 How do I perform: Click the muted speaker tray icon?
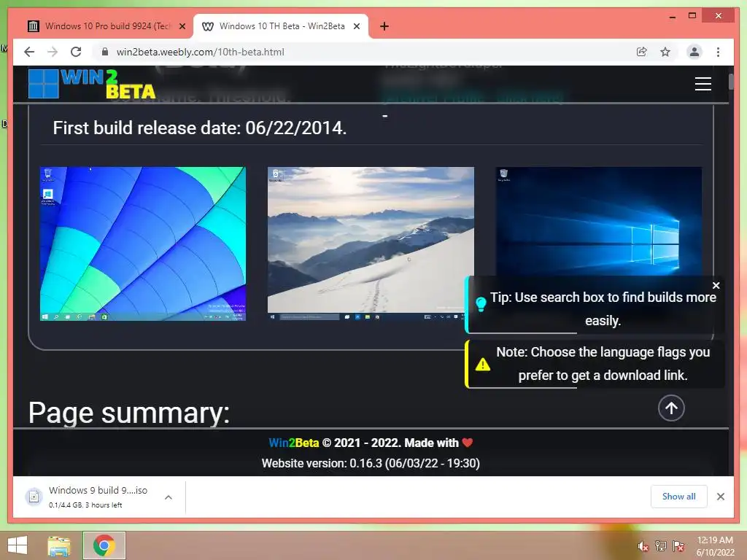pos(643,546)
